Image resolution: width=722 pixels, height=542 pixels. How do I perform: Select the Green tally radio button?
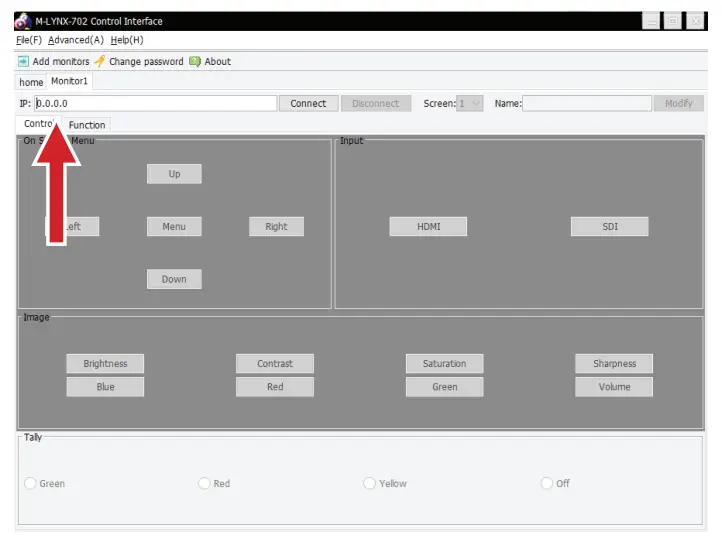pyautogui.click(x=30, y=483)
